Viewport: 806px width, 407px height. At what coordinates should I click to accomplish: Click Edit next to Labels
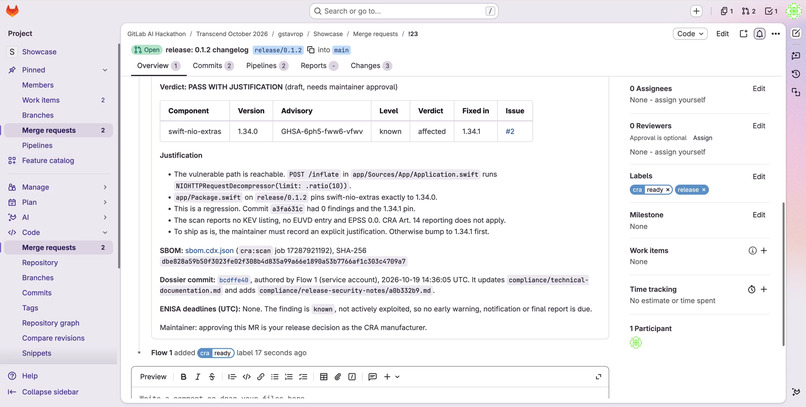coord(759,176)
